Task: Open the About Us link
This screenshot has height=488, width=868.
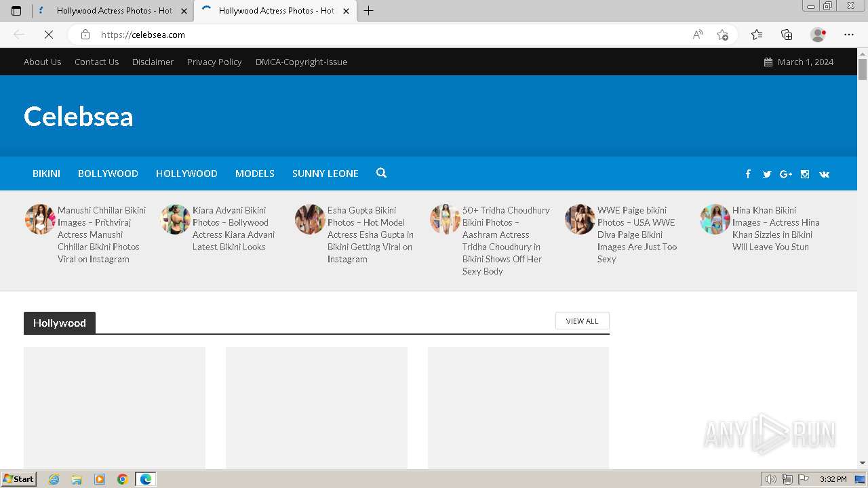Action: 42,62
